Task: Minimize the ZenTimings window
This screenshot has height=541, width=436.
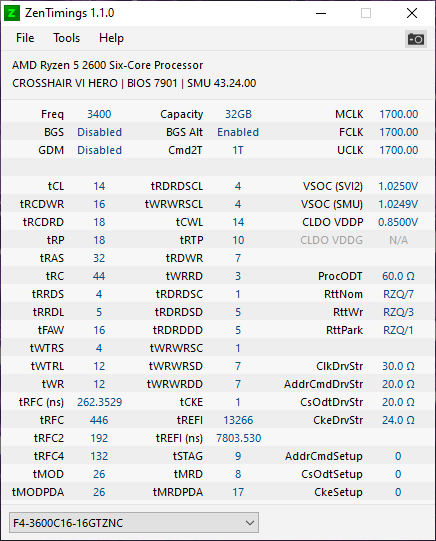Action: (x=321, y=13)
